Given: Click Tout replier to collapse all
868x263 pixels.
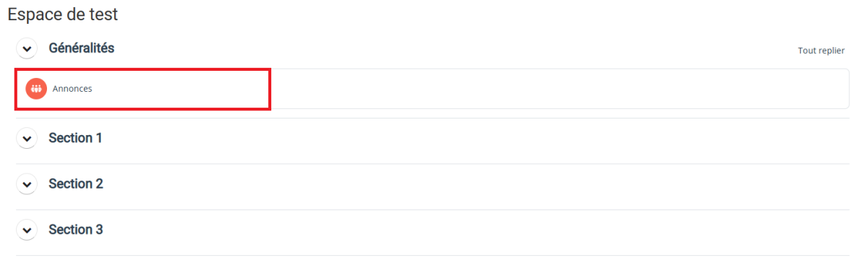Looking at the screenshot, I should point(821,51).
